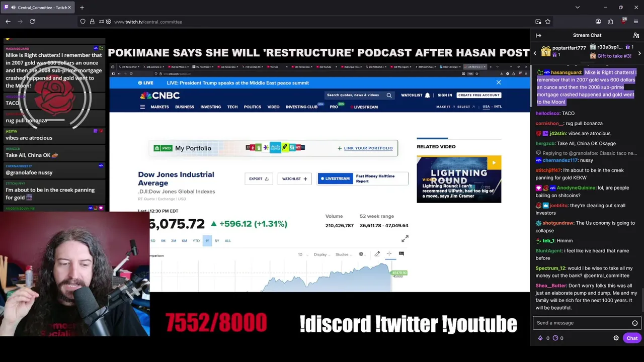Go back in browser history
Image resolution: width=644 pixels, height=362 pixels.
(x=8, y=22)
